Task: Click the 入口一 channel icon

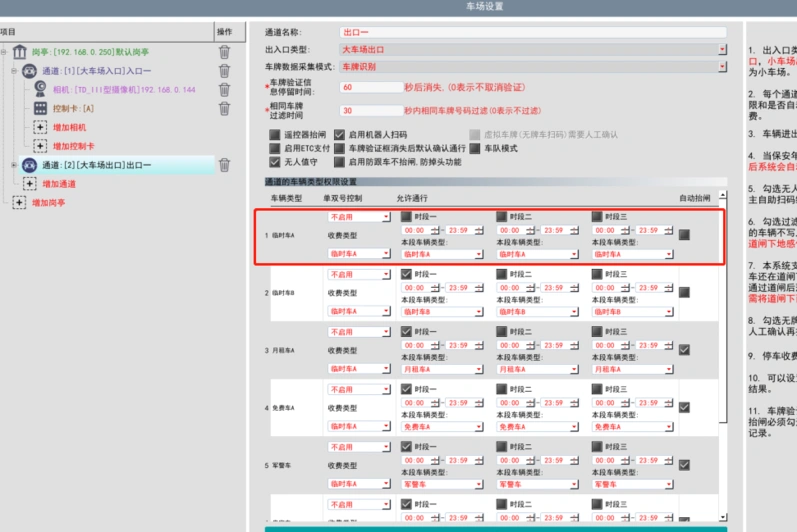Action: pos(29,71)
